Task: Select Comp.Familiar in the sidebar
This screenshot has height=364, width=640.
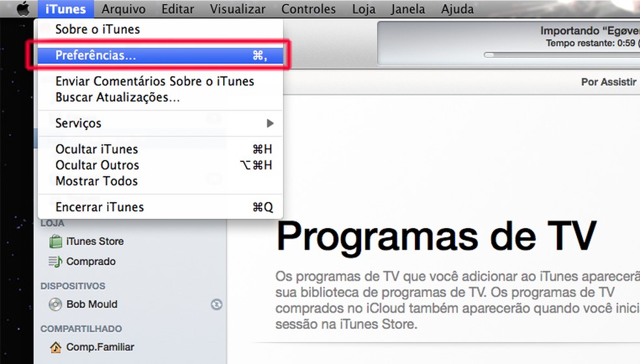Action: tap(100, 347)
